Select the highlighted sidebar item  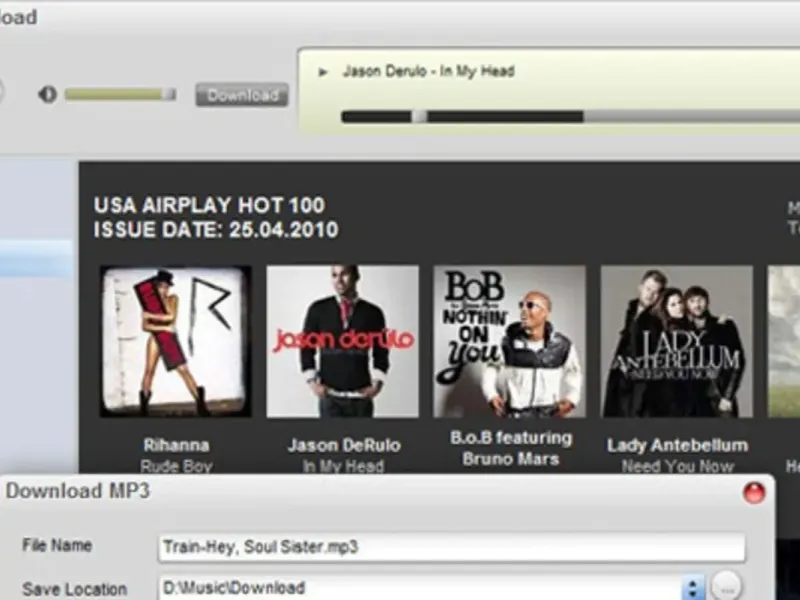(x=36, y=258)
